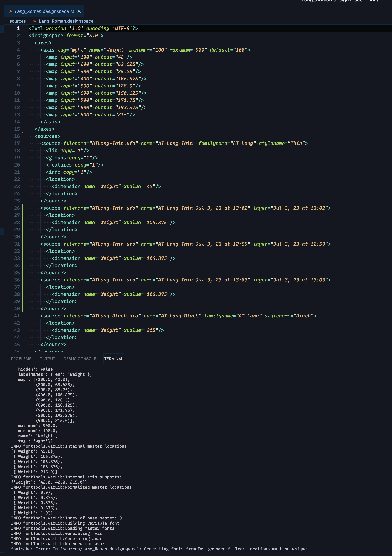Click line number 13 in the gutter
392x556 pixels.
(17, 115)
